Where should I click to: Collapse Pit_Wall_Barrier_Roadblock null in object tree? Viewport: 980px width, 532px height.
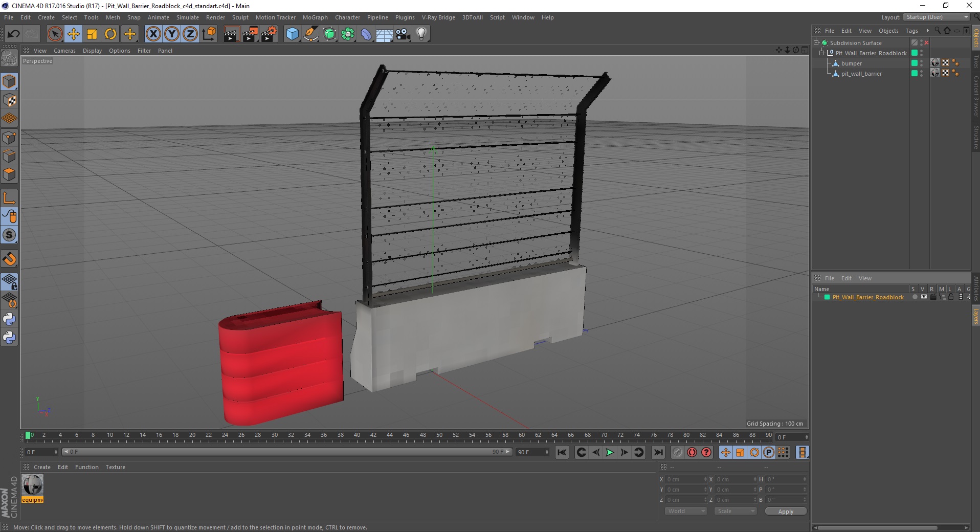pyautogui.click(x=822, y=53)
